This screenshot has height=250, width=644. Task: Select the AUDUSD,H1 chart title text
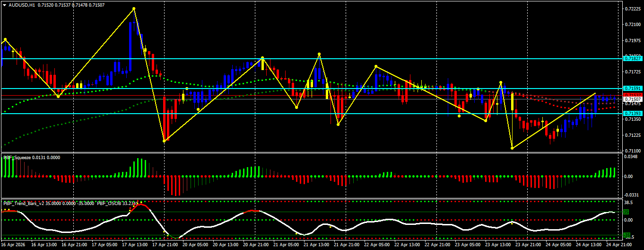tap(21, 5)
